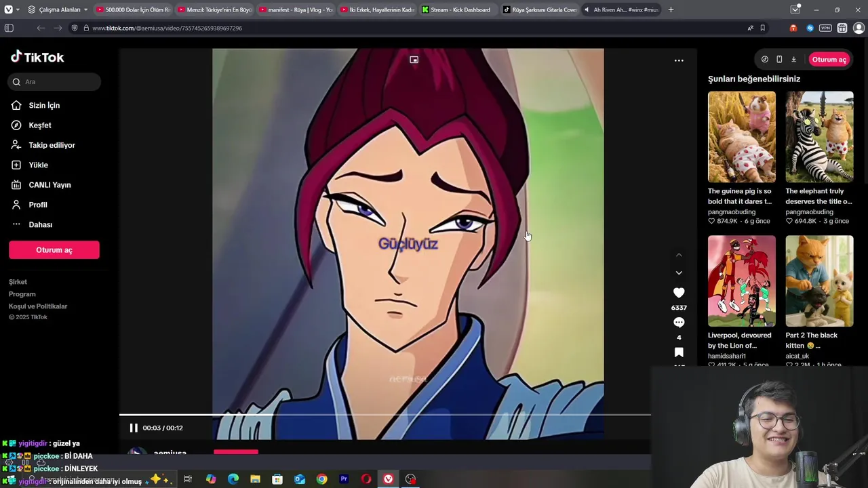Expand the Dahası menu
Screen dimensions: 868x488
pyautogui.click(x=40, y=224)
